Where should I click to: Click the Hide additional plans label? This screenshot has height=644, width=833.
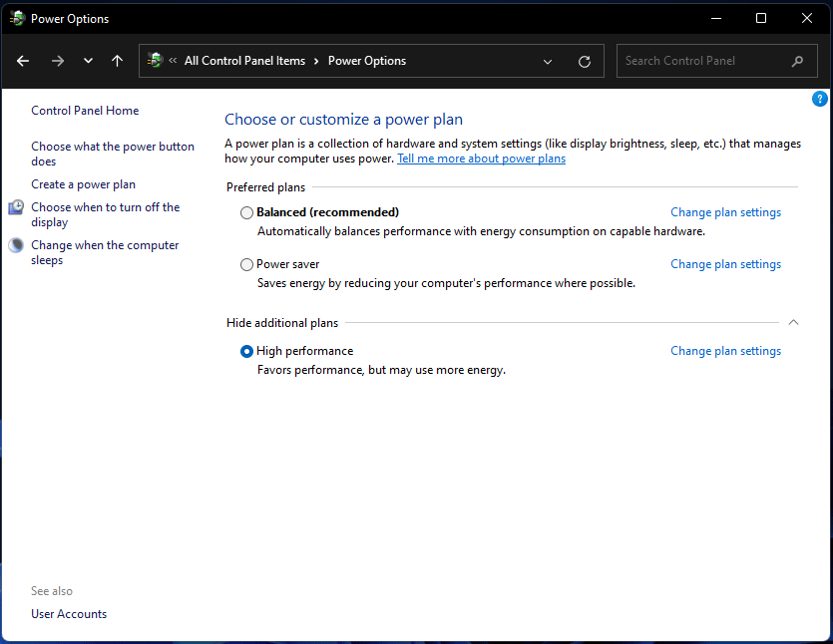[282, 323]
